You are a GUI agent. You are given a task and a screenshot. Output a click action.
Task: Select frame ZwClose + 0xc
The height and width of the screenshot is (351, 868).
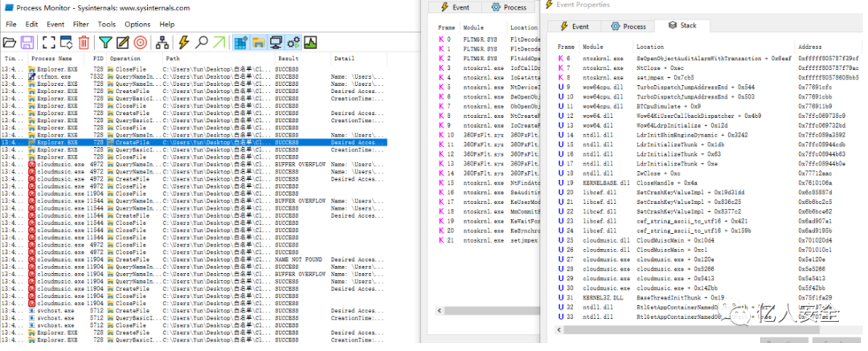coord(657,173)
